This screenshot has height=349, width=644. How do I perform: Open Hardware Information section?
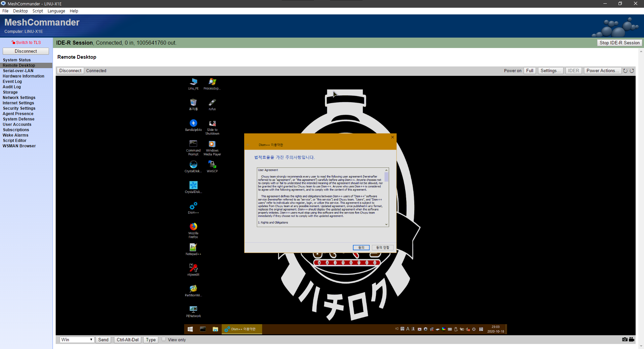click(23, 76)
